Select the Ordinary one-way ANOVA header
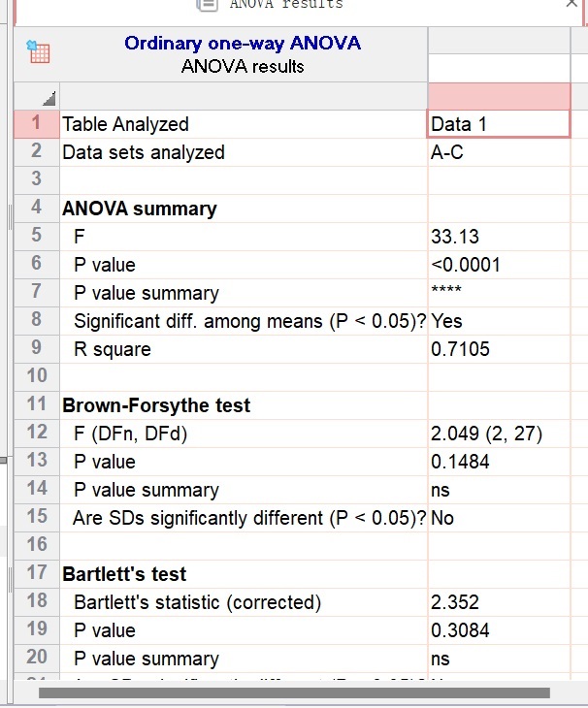Screen dimensions: 588x708 coord(243,44)
